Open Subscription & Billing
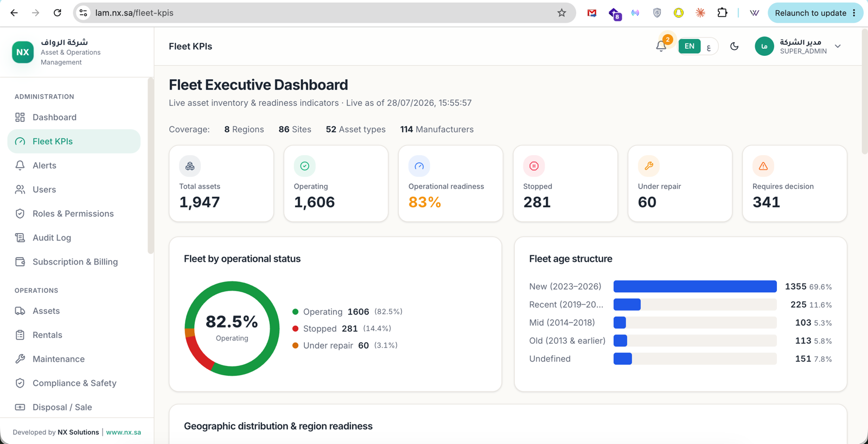Screen dimensions: 868x444 coord(74,262)
